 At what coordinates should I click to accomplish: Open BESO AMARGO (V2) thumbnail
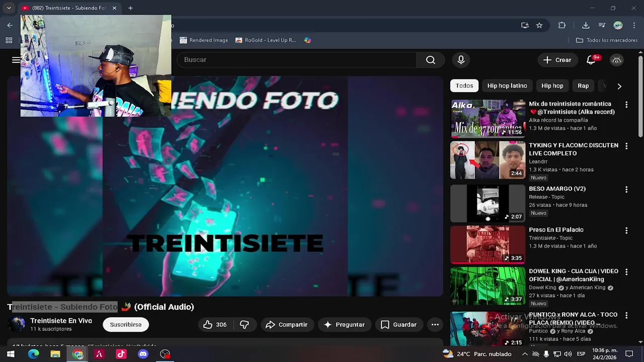pos(488,203)
